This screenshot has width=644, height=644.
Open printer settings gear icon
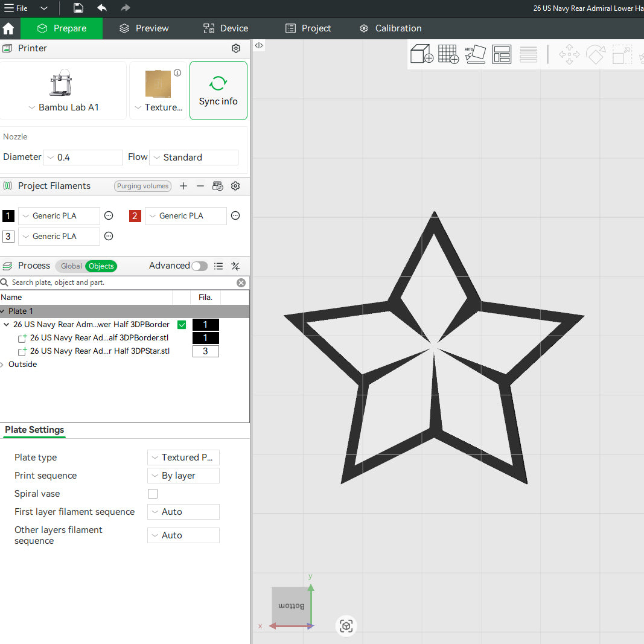[x=236, y=48]
